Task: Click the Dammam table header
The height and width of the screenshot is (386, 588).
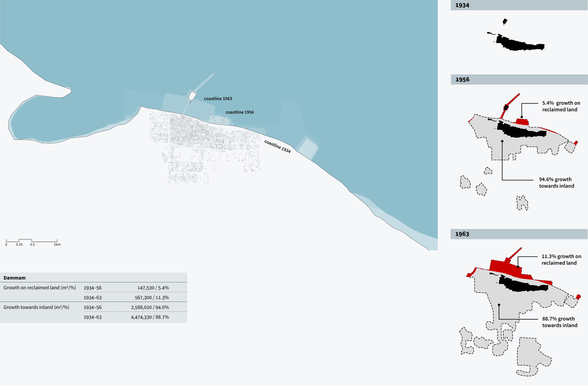Action: coord(15,278)
